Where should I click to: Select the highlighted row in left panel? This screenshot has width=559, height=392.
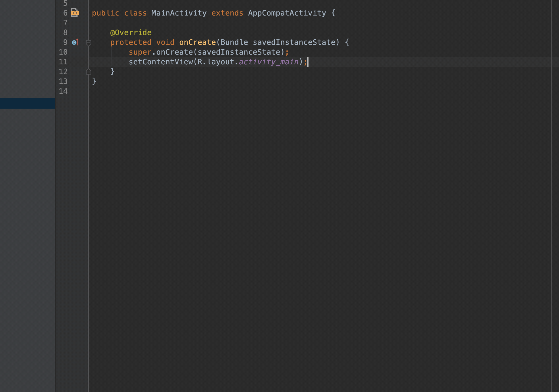28,103
